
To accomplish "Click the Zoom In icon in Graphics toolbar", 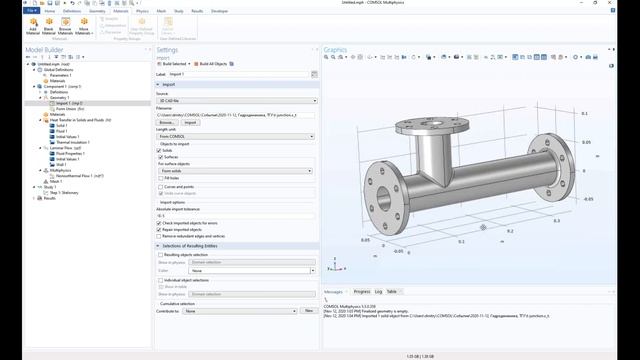I will point(326,57).
